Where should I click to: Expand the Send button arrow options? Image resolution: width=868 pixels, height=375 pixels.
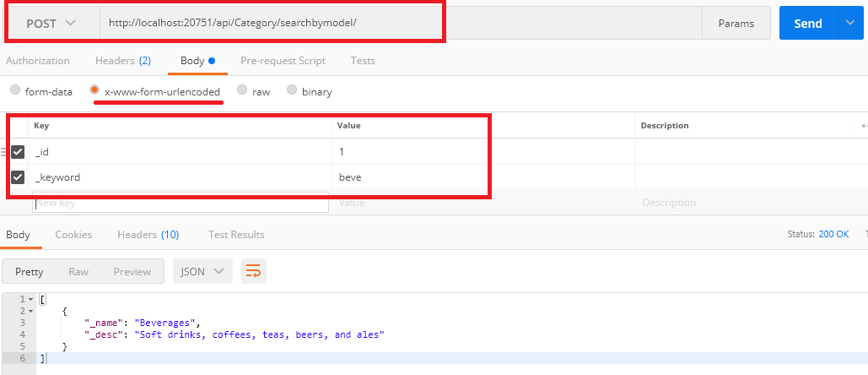tap(849, 23)
